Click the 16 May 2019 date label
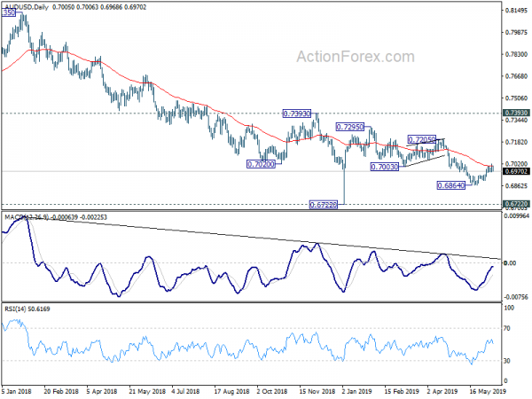Image resolution: width=532 pixels, height=399 pixels. pos(487,391)
